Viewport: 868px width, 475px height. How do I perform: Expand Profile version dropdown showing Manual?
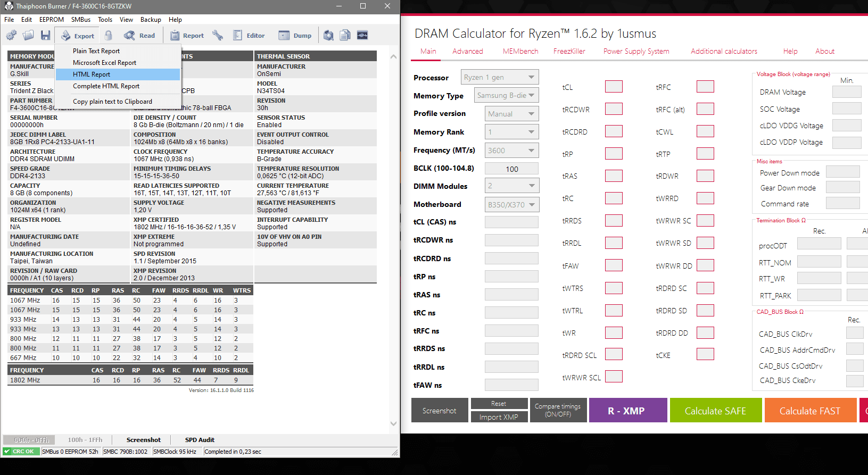tap(512, 114)
